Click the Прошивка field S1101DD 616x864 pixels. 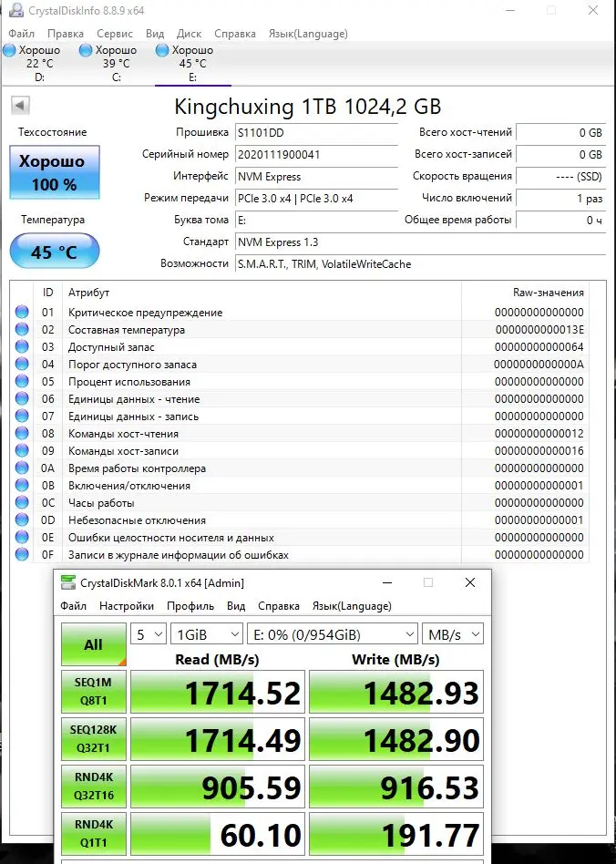tap(316, 133)
